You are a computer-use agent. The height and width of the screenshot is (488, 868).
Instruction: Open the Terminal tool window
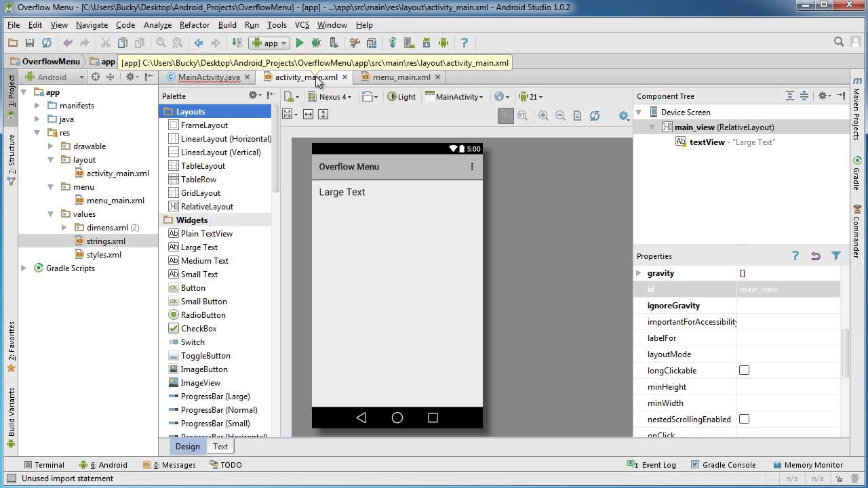(43, 465)
